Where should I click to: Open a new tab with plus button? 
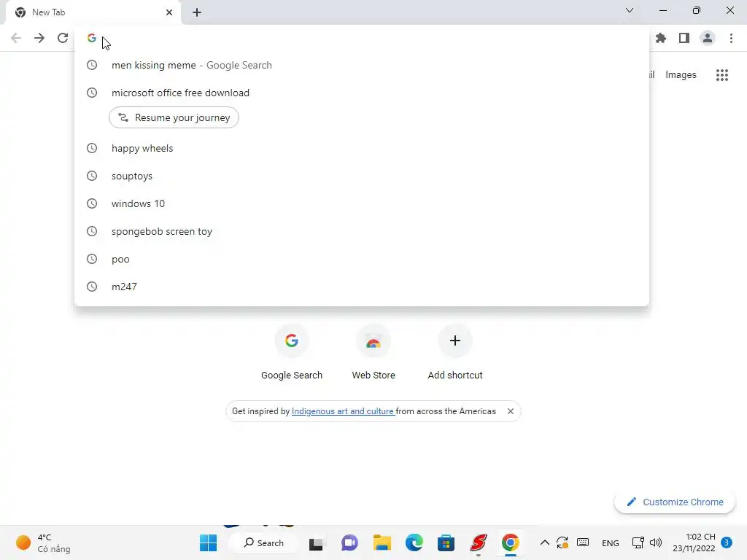(x=197, y=12)
